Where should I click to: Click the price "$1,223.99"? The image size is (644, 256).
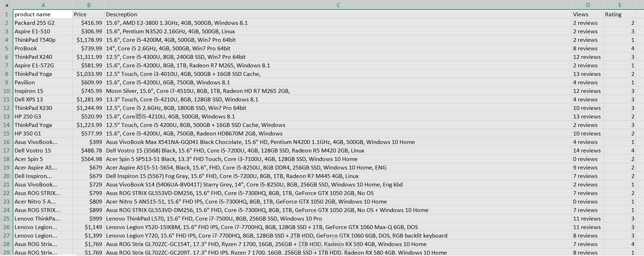coord(89,125)
